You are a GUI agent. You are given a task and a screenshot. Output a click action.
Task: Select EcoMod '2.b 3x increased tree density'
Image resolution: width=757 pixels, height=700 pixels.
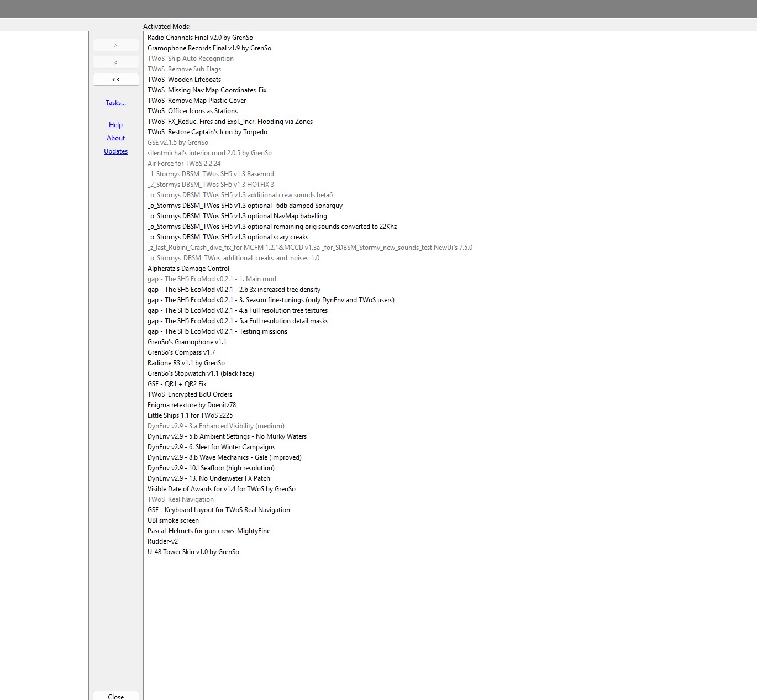234,290
